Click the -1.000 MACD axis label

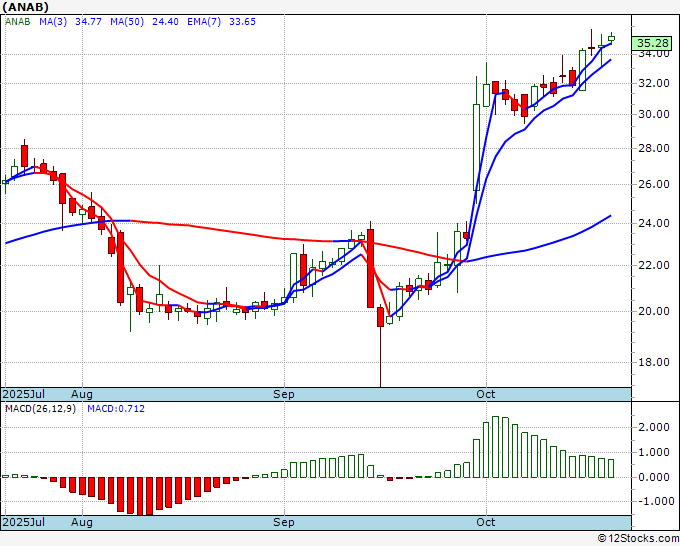pos(653,502)
